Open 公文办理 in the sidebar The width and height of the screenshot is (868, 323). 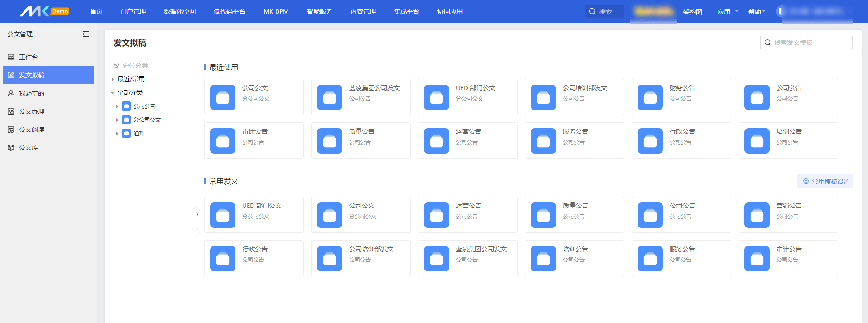(x=31, y=111)
